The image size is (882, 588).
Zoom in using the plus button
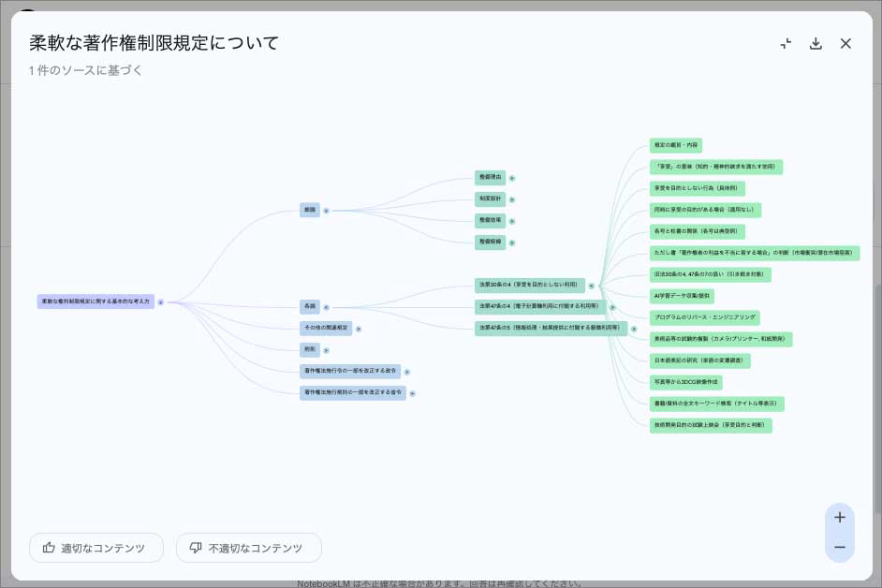[839, 518]
